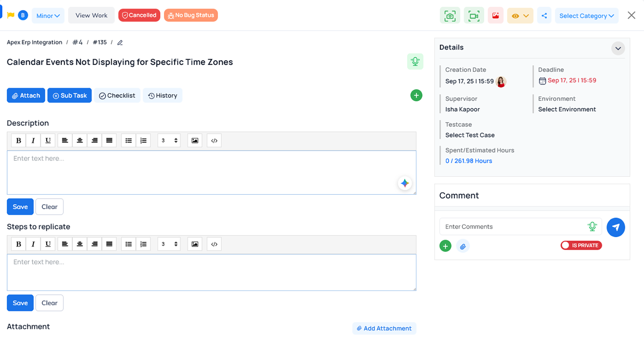This screenshot has width=644, height=342.
Task: Toggle italic in Steps to replicate toolbar
Action: coord(33,244)
